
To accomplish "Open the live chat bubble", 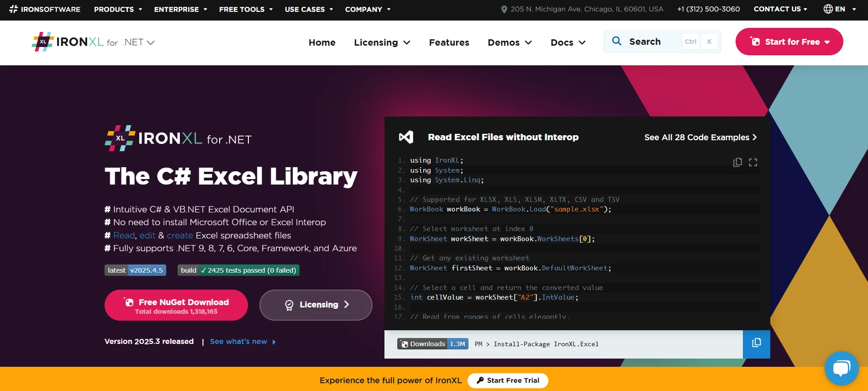I will 841,368.
